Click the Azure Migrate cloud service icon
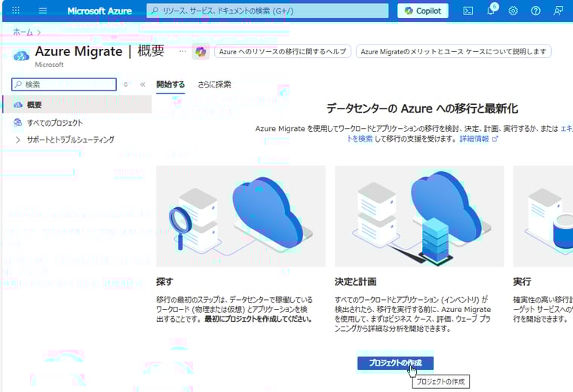573x392 pixels. point(21,56)
